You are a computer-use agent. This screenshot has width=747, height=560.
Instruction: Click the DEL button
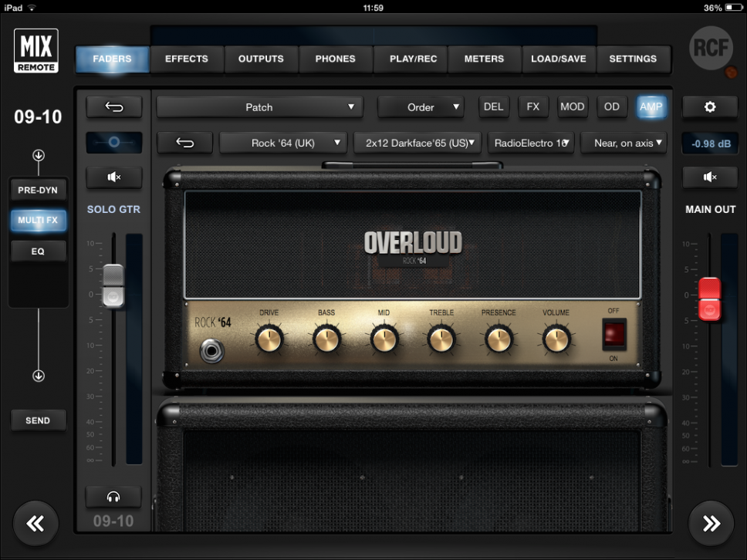click(x=493, y=107)
